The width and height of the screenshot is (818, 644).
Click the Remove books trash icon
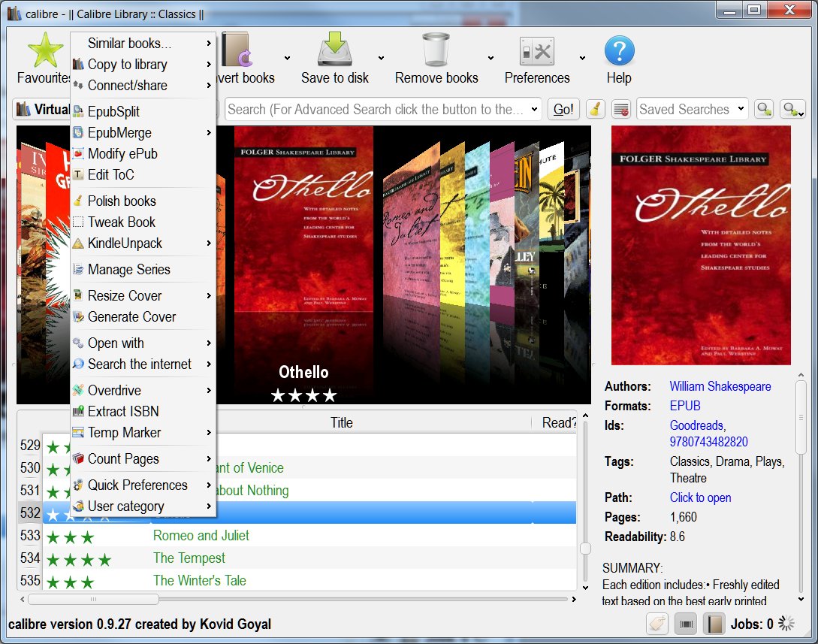point(436,50)
